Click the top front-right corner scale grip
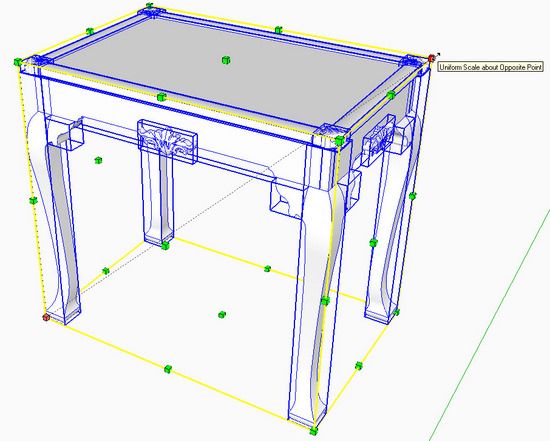 coord(339,141)
